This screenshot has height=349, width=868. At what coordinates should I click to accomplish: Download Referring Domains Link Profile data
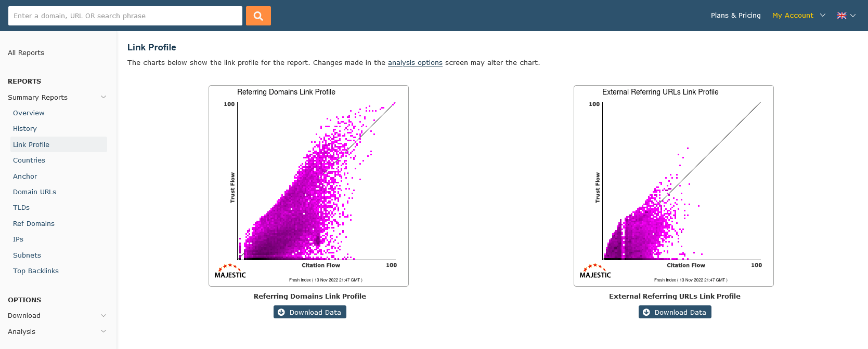pyautogui.click(x=310, y=312)
